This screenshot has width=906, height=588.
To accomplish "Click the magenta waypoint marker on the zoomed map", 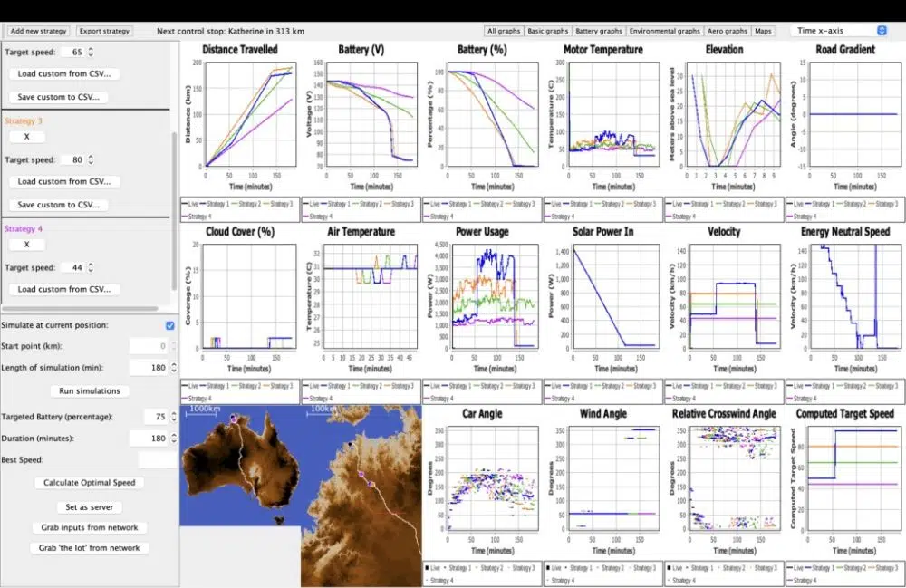I will click(x=360, y=474).
